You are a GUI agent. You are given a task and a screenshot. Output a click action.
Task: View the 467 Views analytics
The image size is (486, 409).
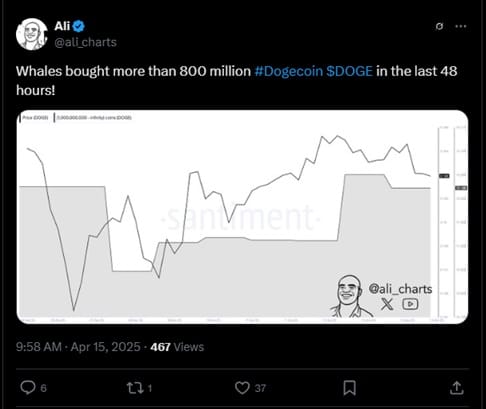point(177,347)
